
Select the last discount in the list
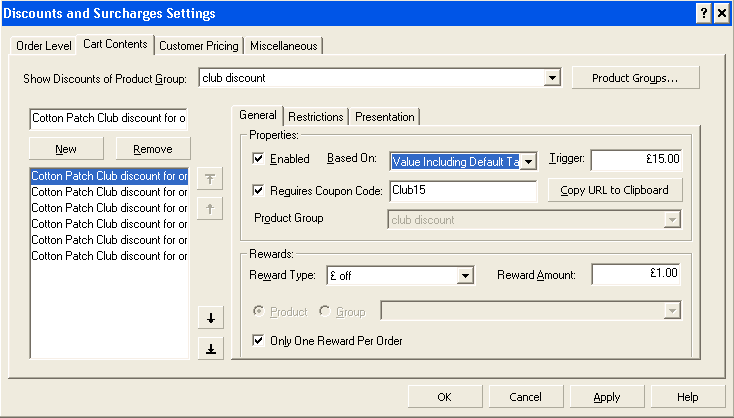[109, 256]
